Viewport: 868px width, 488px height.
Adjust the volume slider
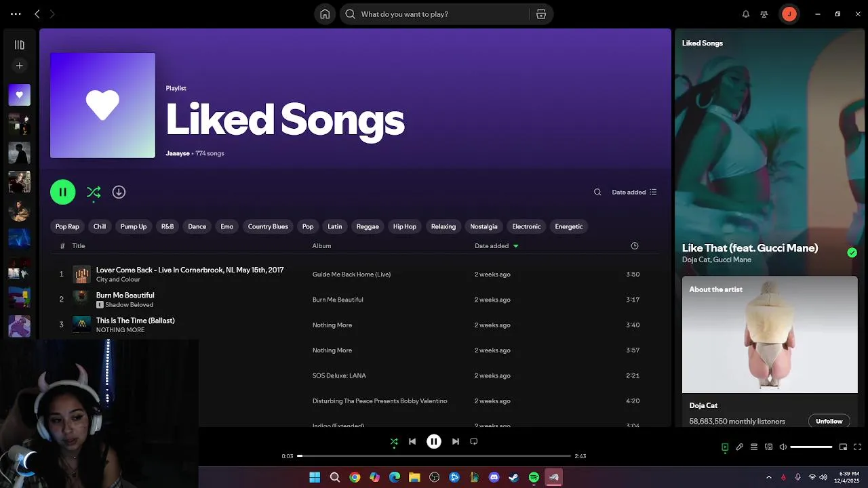(811, 447)
